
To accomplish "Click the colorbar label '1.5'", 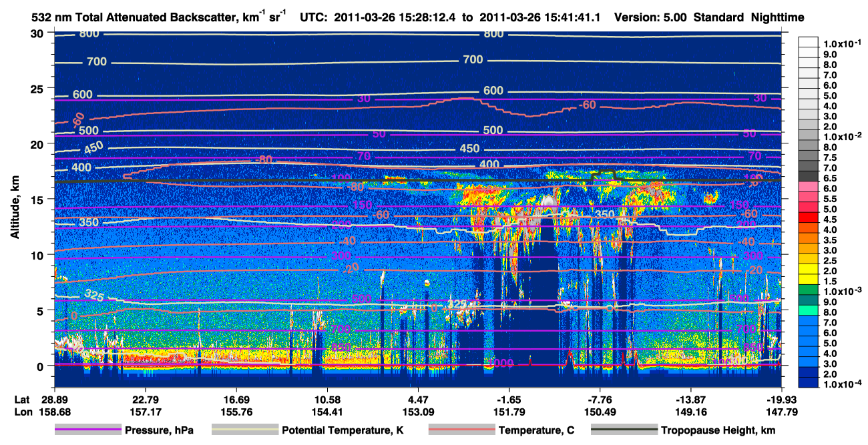I will pos(829,282).
